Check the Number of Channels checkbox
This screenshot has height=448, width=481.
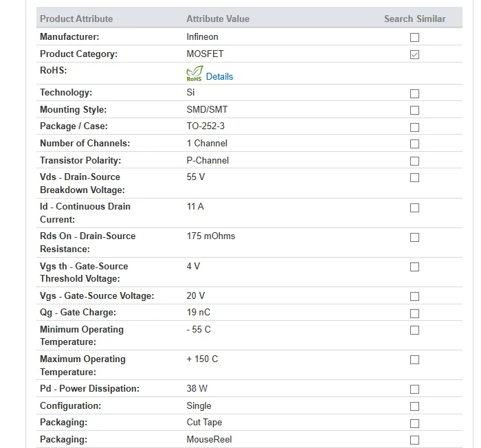pos(414,144)
